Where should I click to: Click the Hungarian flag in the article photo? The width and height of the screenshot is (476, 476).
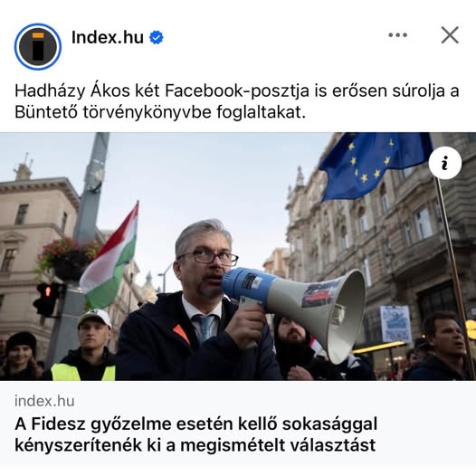(110, 258)
